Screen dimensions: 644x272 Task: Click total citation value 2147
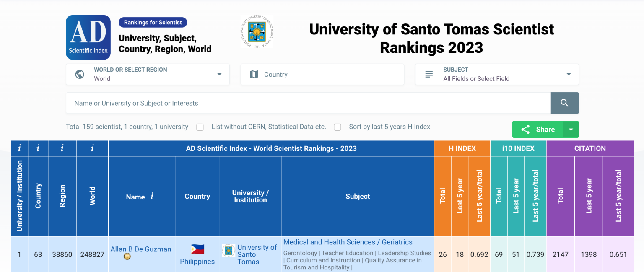coord(561,254)
